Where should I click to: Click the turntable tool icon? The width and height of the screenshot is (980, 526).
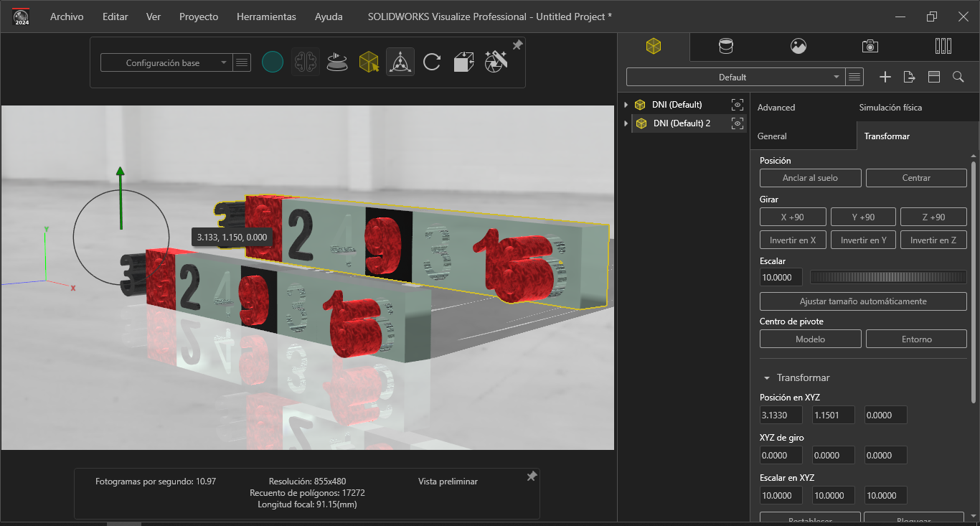coord(337,62)
